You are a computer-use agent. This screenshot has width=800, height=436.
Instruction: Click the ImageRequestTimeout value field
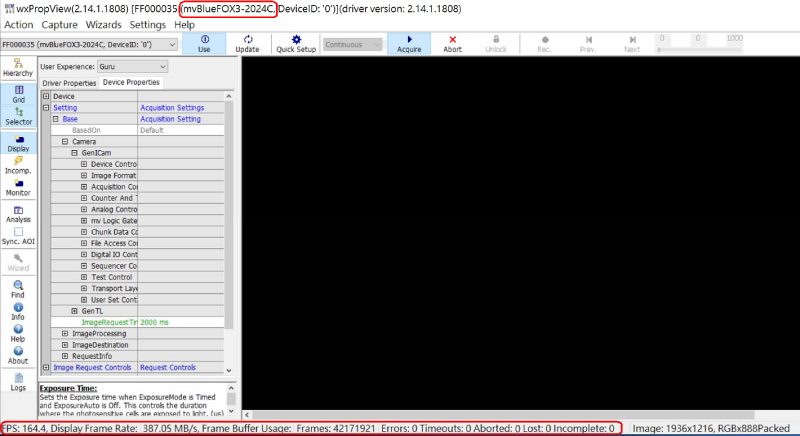point(180,322)
